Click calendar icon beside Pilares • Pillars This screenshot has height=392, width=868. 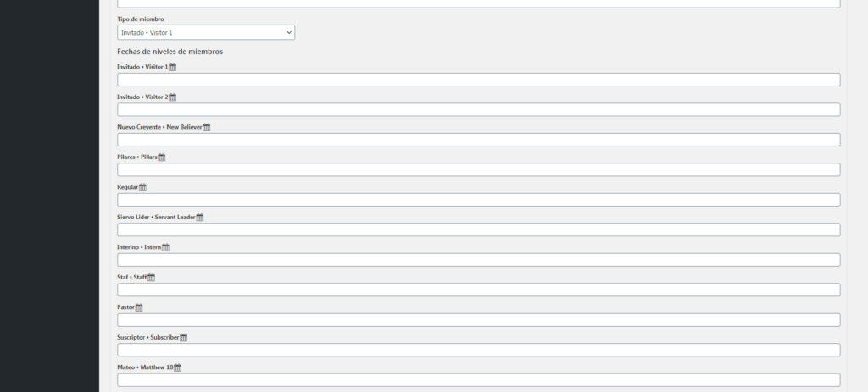click(162, 157)
